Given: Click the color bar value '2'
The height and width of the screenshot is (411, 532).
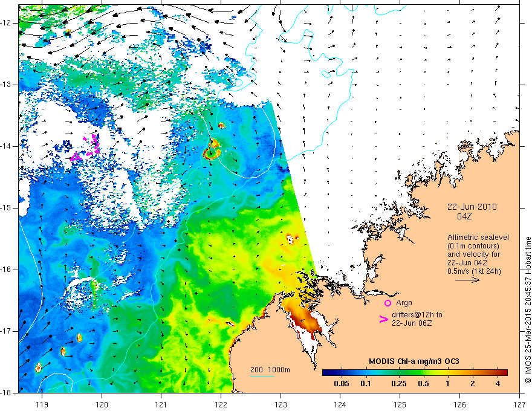Looking at the screenshot, I should point(473,384).
